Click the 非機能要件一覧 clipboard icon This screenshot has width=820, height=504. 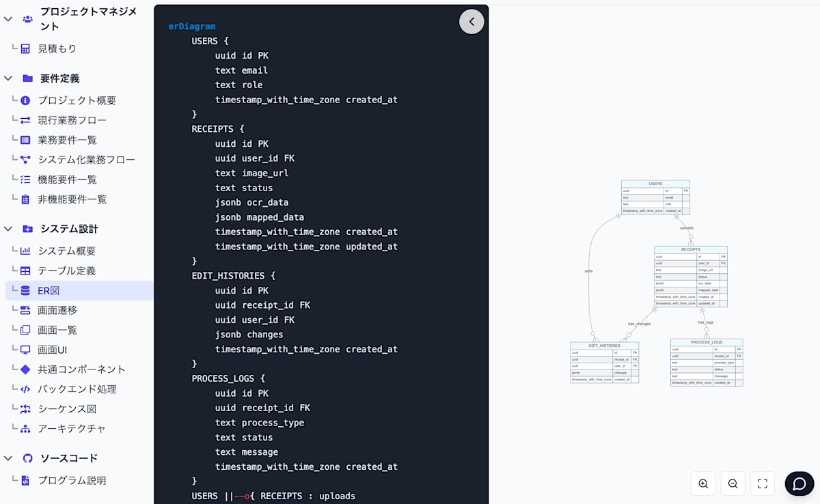point(25,199)
